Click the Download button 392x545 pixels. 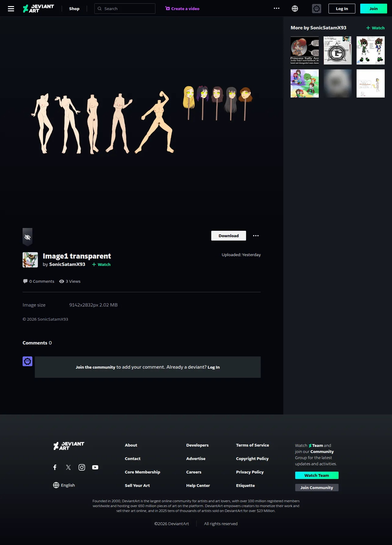229,236
